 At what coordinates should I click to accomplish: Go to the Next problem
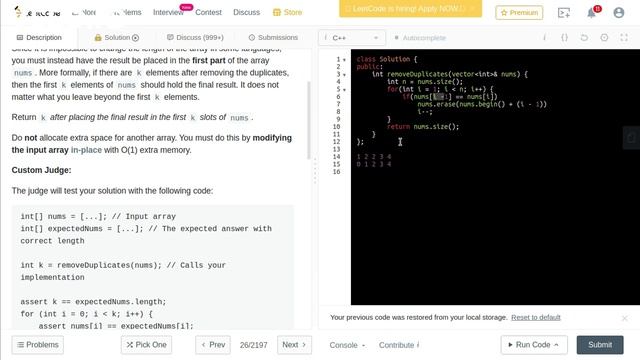(x=294, y=345)
